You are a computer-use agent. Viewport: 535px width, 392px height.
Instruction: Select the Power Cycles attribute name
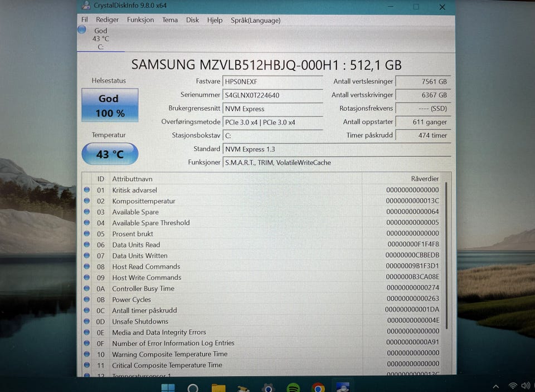[x=132, y=300]
